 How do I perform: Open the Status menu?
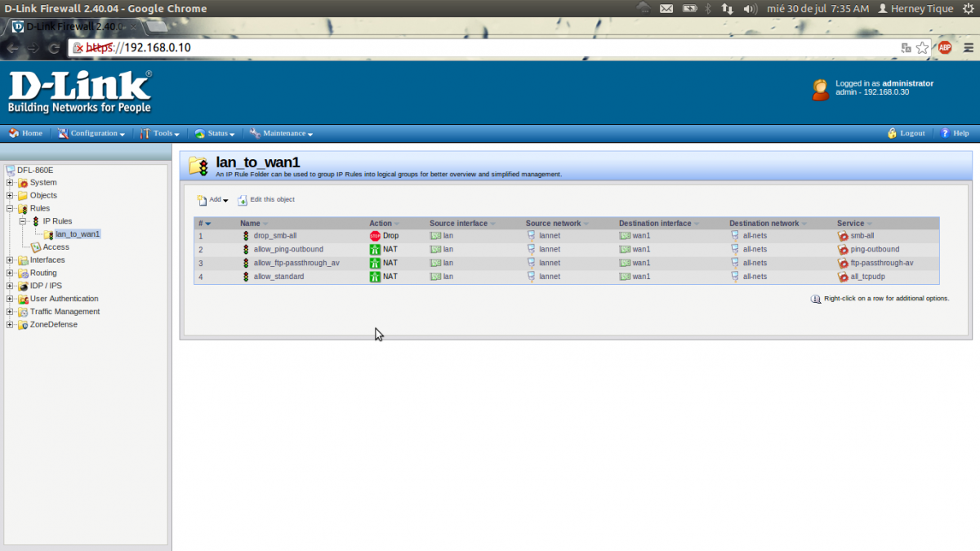tap(215, 133)
